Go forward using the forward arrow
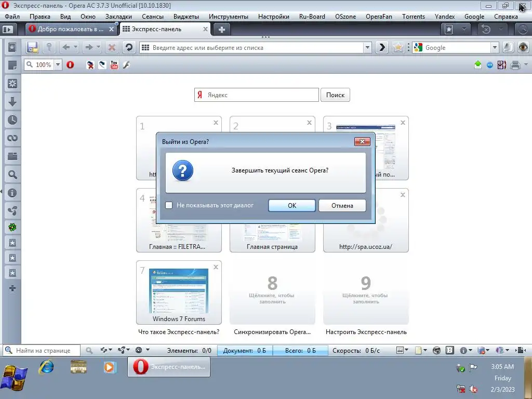The image size is (532, 399). tap(89, 47)
